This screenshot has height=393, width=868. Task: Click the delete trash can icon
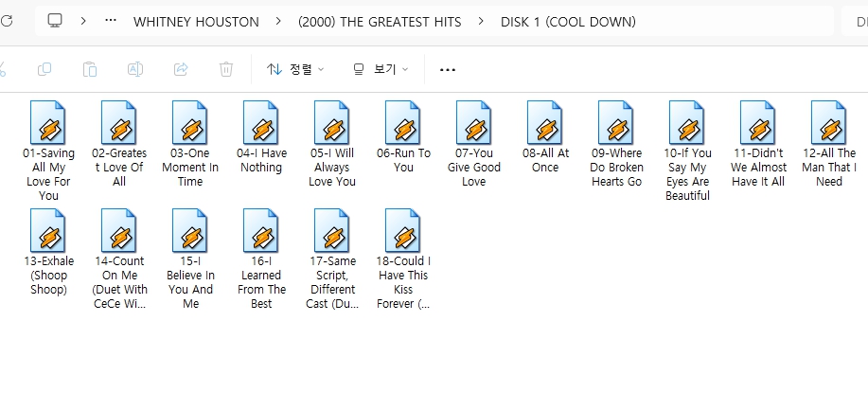click(226, 69)
